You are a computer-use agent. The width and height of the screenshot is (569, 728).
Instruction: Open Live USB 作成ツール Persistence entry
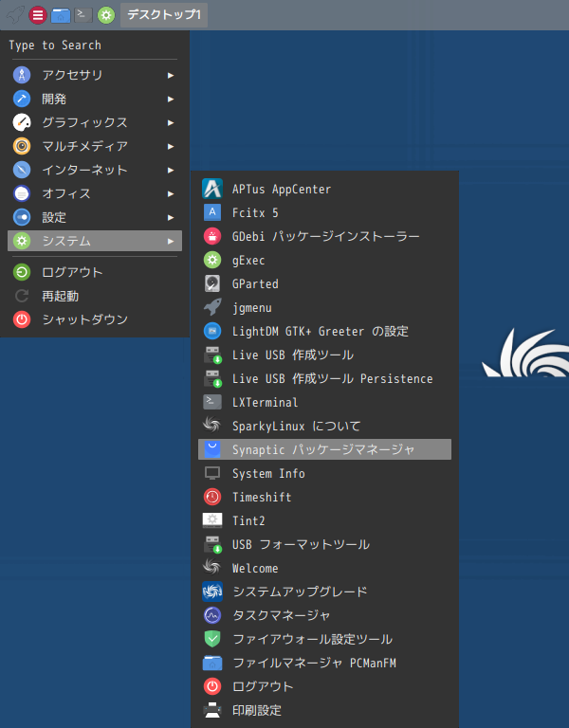pos(324,378)
